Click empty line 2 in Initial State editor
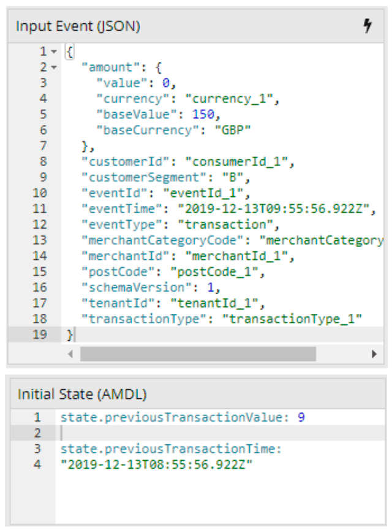Image resolution: width=392 pixels, height=532 pixels. (x=184, y=433)
